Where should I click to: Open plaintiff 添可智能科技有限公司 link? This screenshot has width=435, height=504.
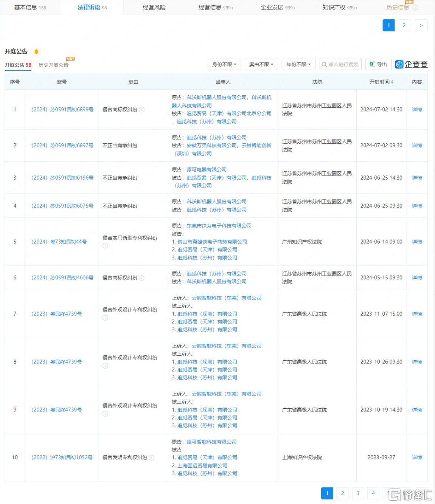(x=211, y=442)
